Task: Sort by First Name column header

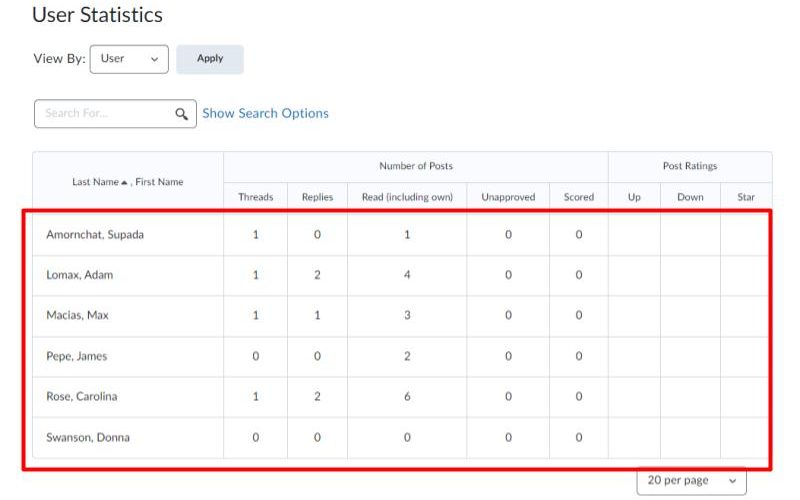Action: click(159, 182)
